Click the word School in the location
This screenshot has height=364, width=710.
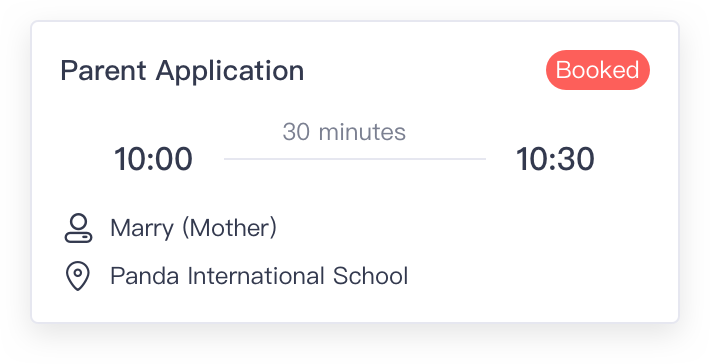pos(370,276)
